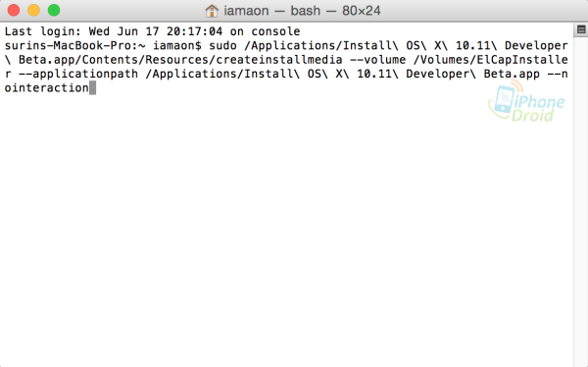
Task: Click the gray block cursor after ointeraction
Action: tap(93, 88)
